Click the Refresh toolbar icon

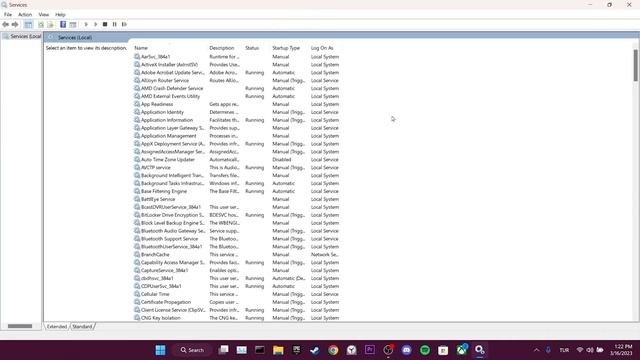(x=41, y=24)
